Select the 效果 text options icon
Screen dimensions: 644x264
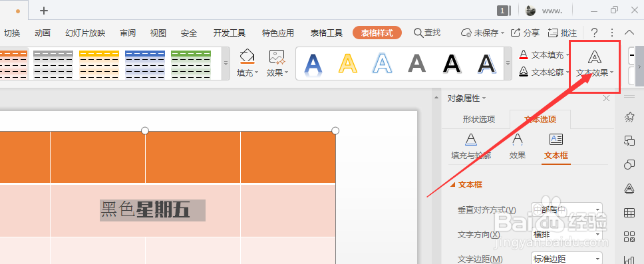click(518, 146)
